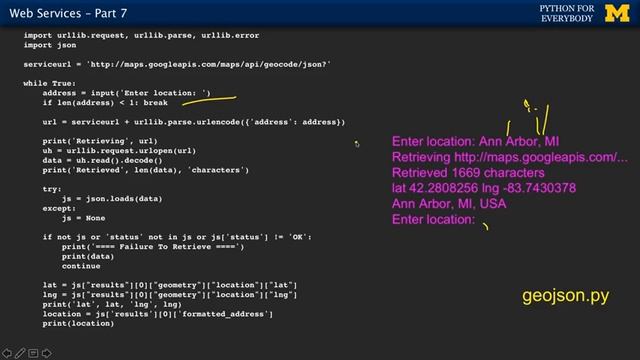Select 'js = json.loads(data)' line
Image resolution: width=640 pixels, height=360 pixels.
pyautogui.click(x=112, y=199)
